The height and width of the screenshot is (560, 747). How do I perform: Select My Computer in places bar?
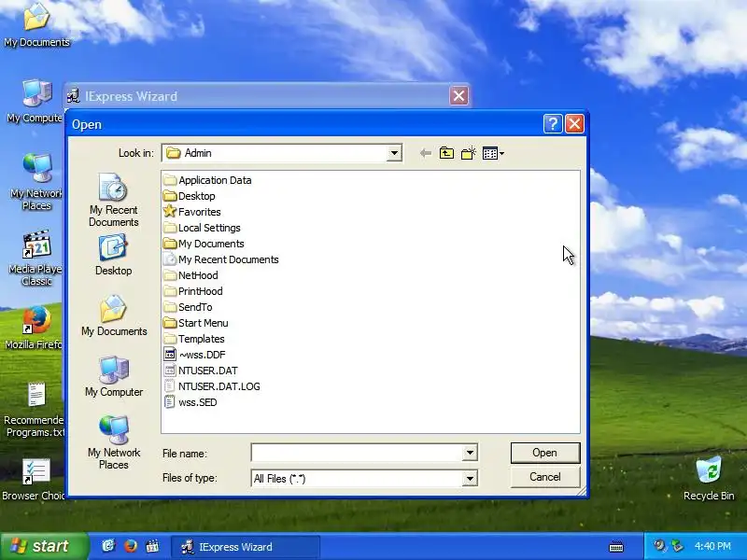(x=114, y=376)
